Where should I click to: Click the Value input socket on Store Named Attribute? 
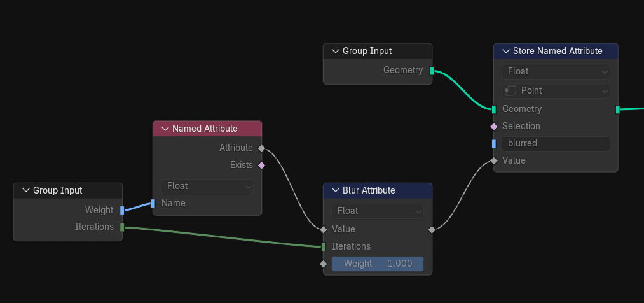[x=494, y=161]
